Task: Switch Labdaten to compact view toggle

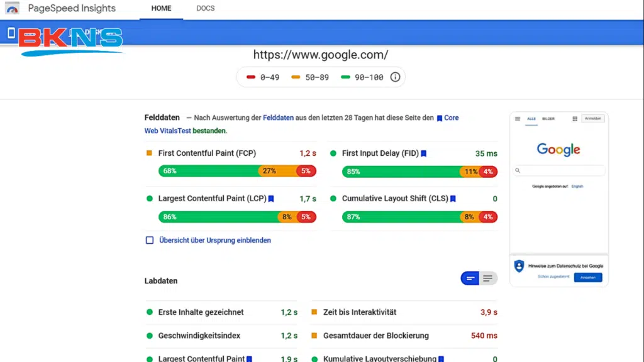Action: point(470,278)
